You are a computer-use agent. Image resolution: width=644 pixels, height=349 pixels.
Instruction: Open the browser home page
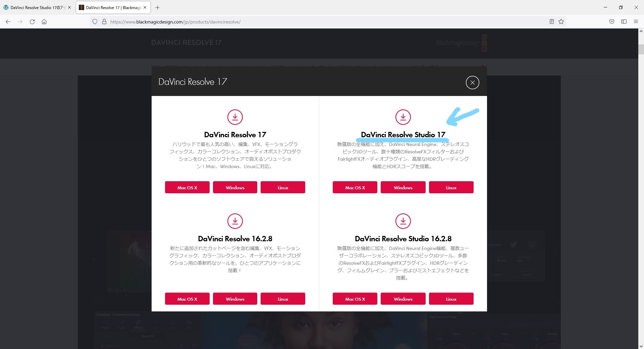44,22
